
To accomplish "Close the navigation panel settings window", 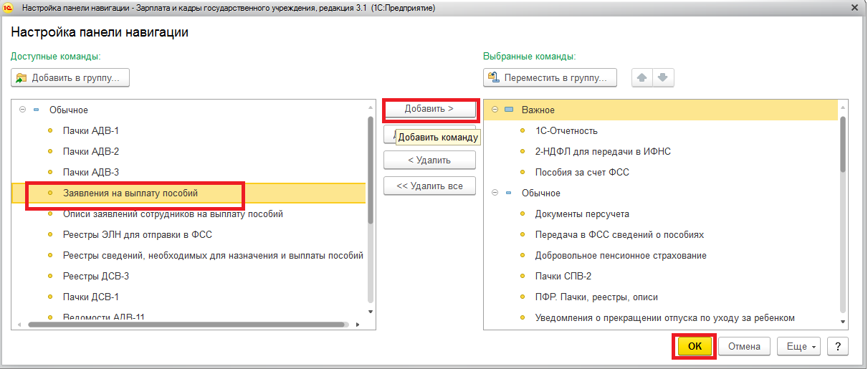I will (854, 8).
